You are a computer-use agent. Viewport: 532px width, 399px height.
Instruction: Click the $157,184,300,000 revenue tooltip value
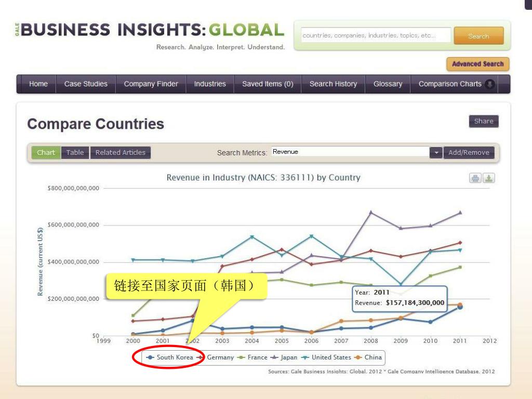coord(415,303)
